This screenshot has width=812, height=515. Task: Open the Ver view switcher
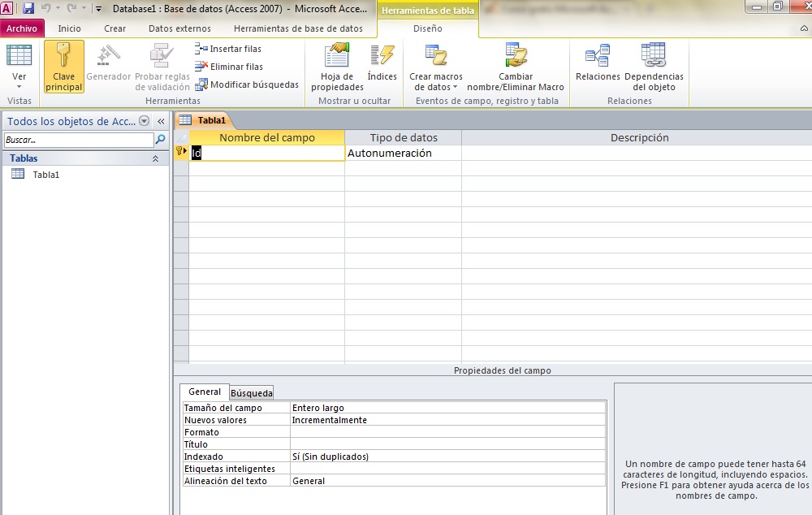pos(19,67)
